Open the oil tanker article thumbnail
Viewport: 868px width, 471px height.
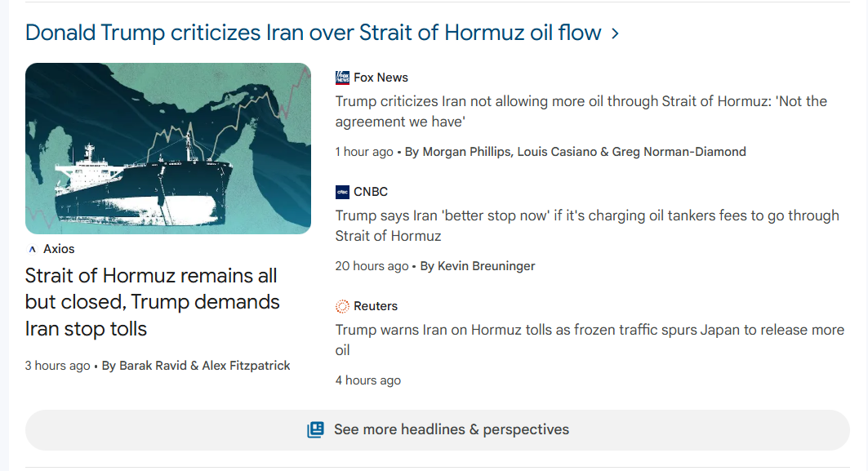coord(168,149)
